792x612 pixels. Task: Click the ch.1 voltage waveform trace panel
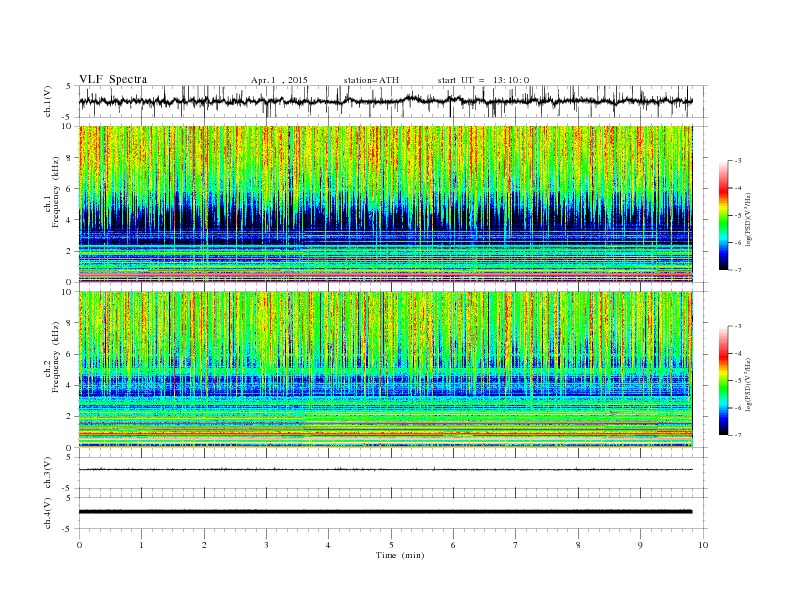point(393,101)
